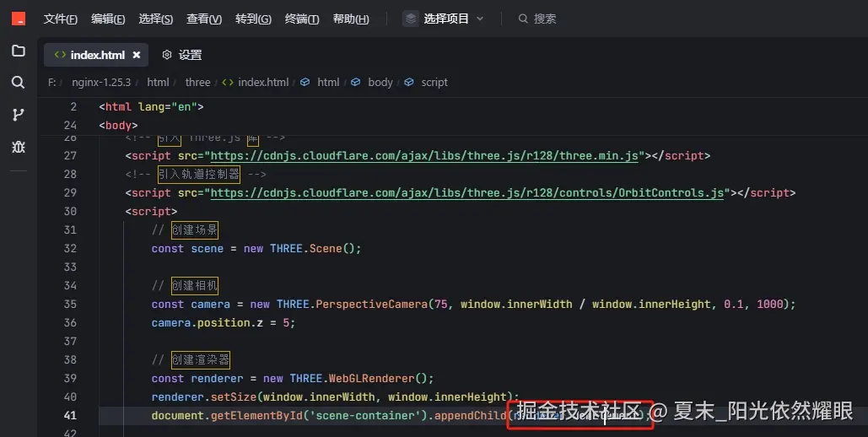Expand the html breadcrumb element
The width and height of the screenshot is (868, 437).
tap(328, 83)
